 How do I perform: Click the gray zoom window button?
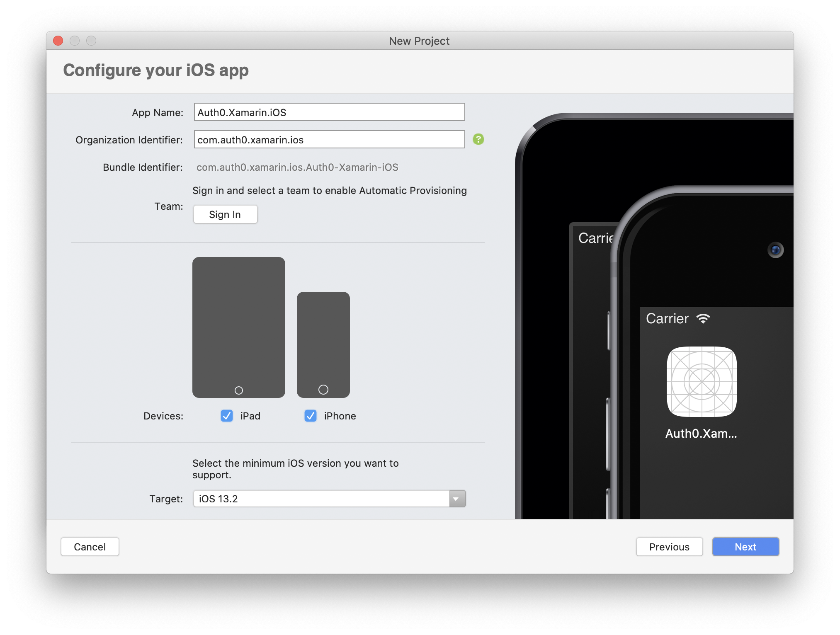(x=91, y=41)
